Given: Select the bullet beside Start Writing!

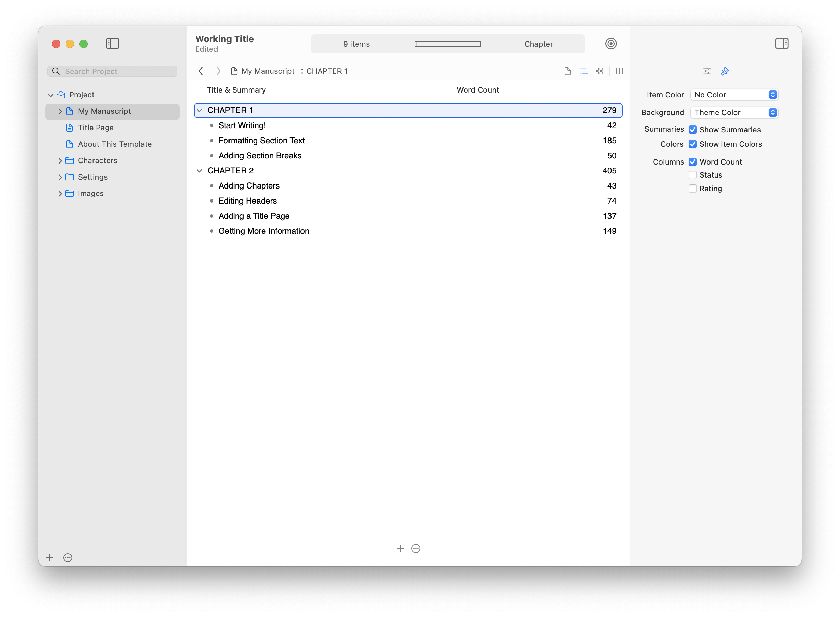Looking at the screenshot, I should pos(212,125).
